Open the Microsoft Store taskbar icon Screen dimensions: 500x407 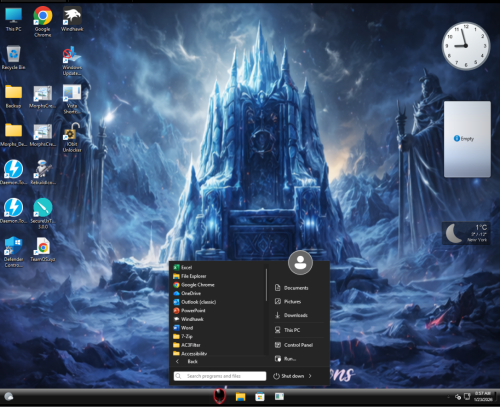pos(260,397)
